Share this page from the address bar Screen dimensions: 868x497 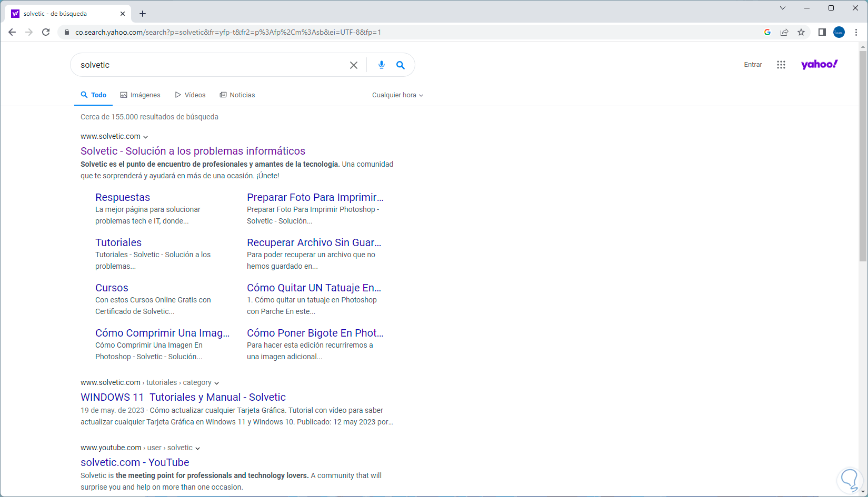[784, 32]
